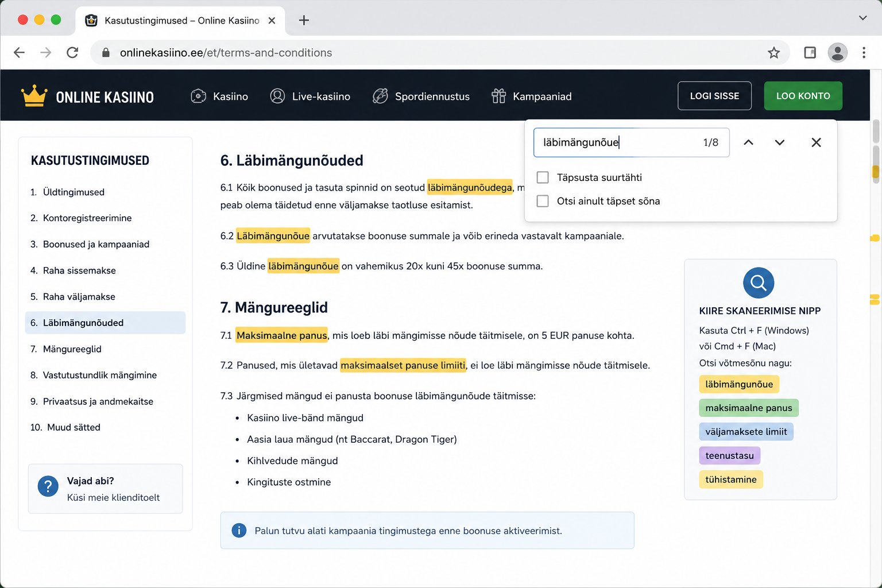The width and height of the screenshot is (882, 588).
Task: Click the crown logo of Online Kasiino
Action: pos(34,96)
